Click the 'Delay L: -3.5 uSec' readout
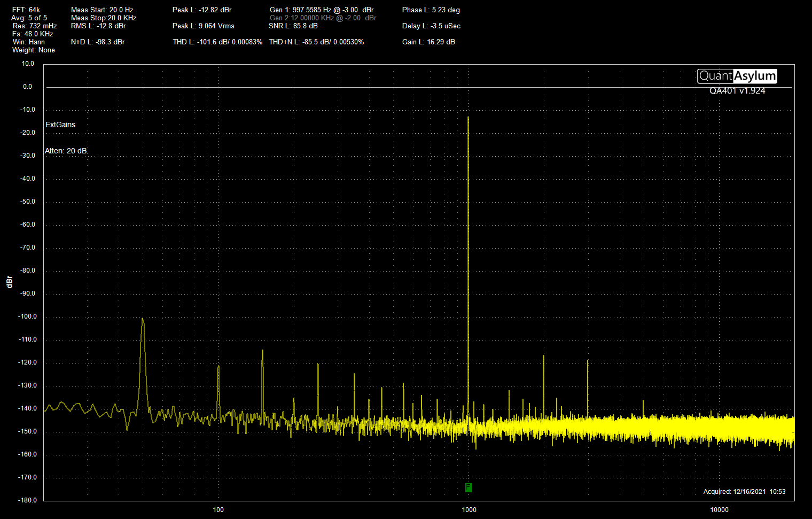This screenshot has width=812, height=519. pyautogui.click(x=431, y=26)
